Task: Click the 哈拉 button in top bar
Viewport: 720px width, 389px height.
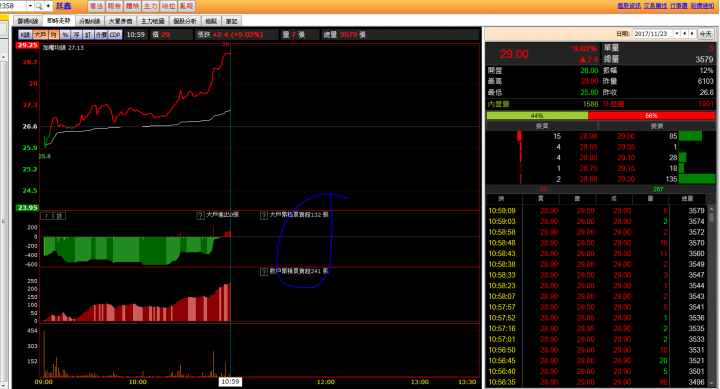Action: [168, 6]
